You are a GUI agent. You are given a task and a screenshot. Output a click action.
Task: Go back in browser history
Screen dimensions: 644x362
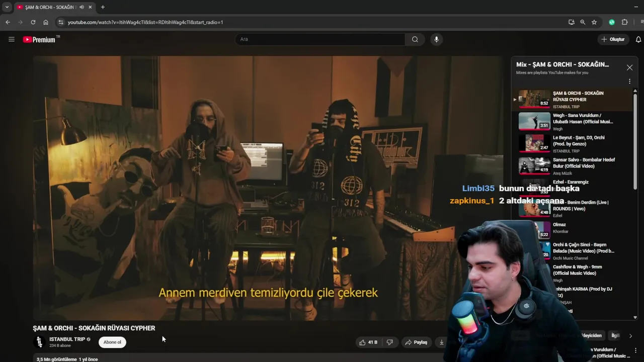click(8, 22)
